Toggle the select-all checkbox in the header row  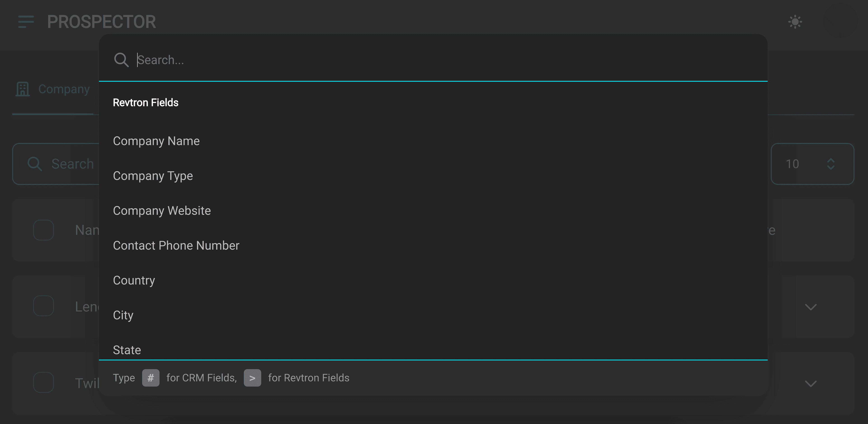(x=43, y=230)
